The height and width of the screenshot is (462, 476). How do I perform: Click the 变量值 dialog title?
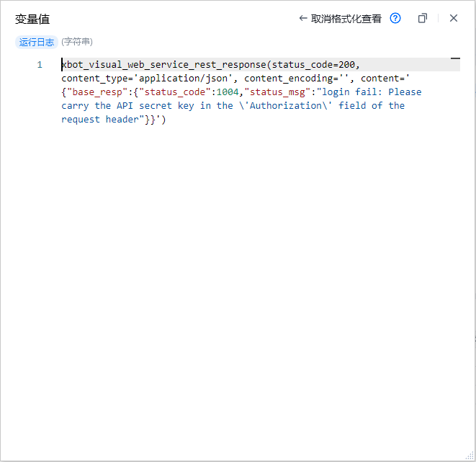coord(32,19)
